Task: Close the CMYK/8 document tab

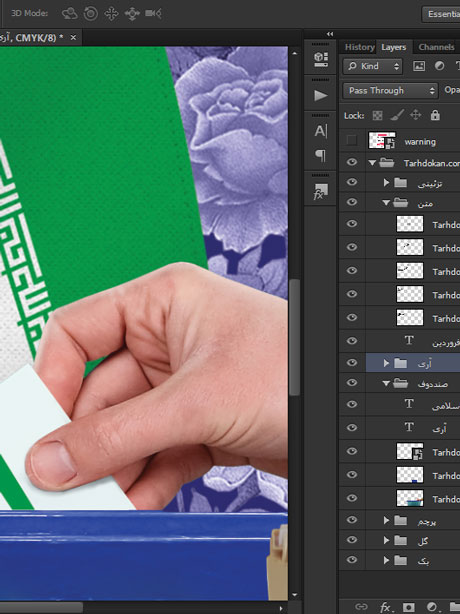Action: [73, 38]
